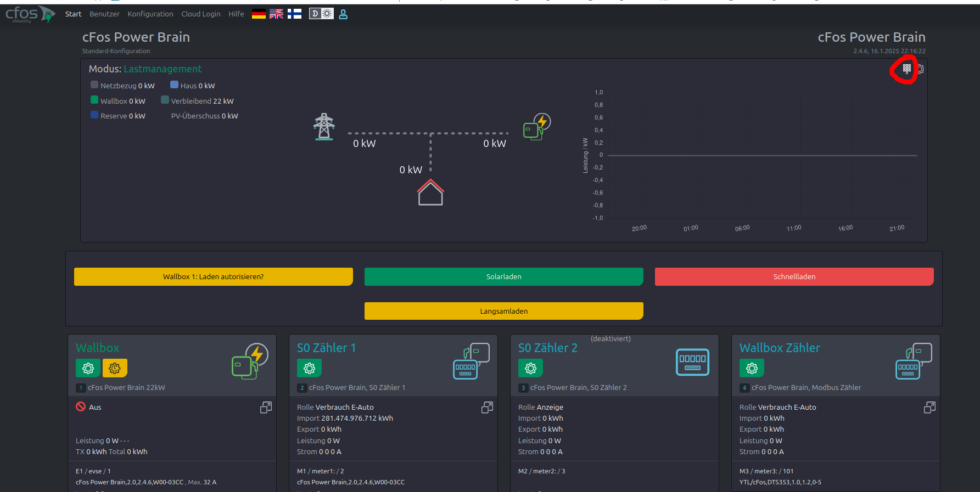Click the green Solarladen button
This screenshot has width=980, height=492.
[x=504, y=277]
